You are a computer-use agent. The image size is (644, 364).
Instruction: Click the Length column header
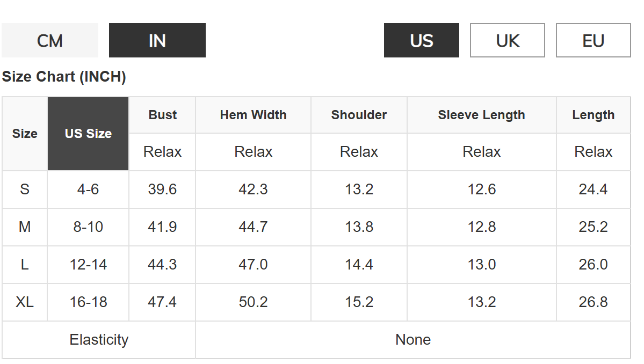click(593, 115)
